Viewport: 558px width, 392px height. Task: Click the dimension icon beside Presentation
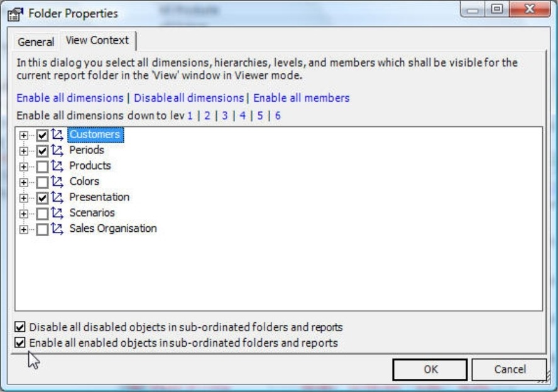[x=58, y=197]
